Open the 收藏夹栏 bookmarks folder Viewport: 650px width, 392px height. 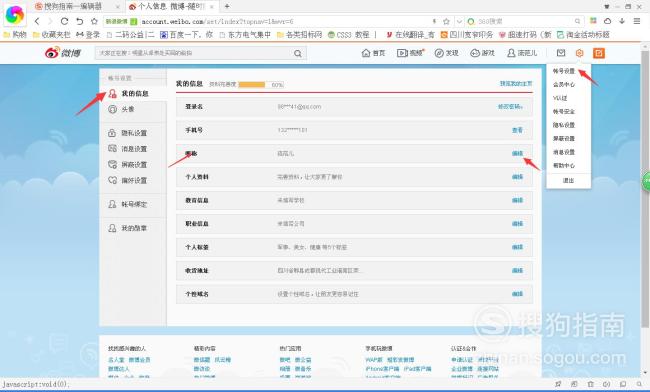51,35
